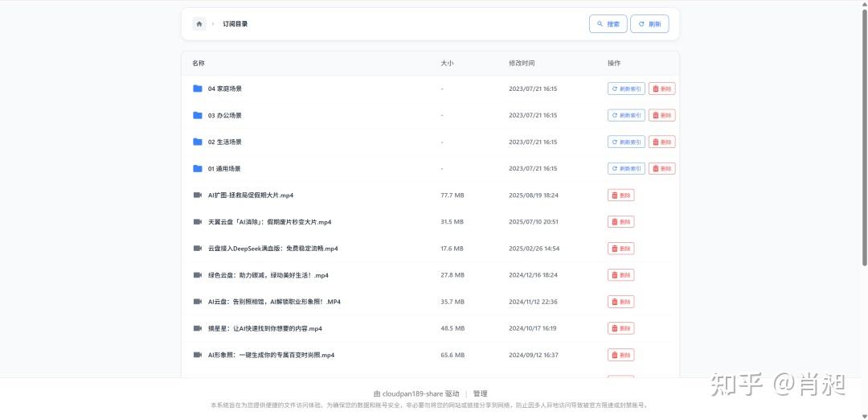Open the AI云盘 告别照相馆 MP4 file name

click(274, 302)
